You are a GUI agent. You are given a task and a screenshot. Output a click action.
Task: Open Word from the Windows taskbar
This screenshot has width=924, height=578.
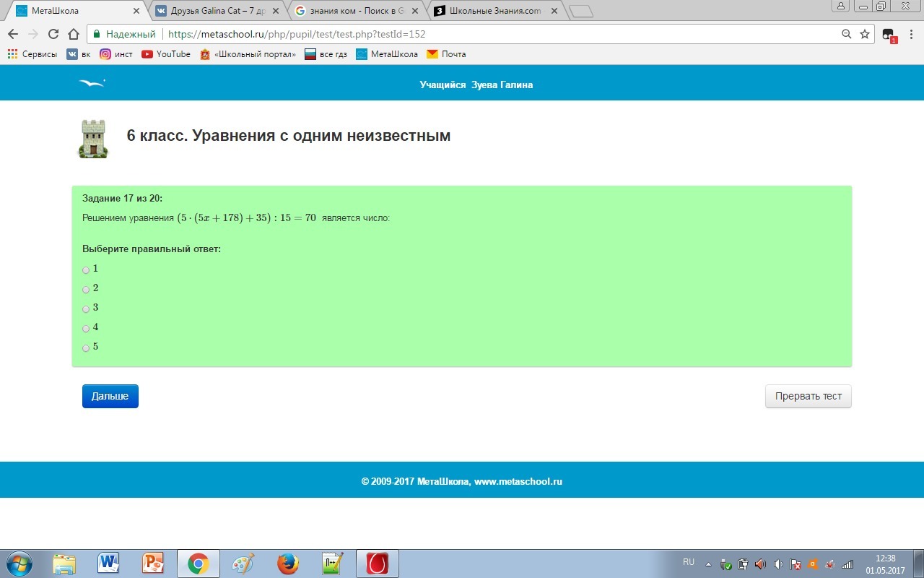click(x=108, y=563)
